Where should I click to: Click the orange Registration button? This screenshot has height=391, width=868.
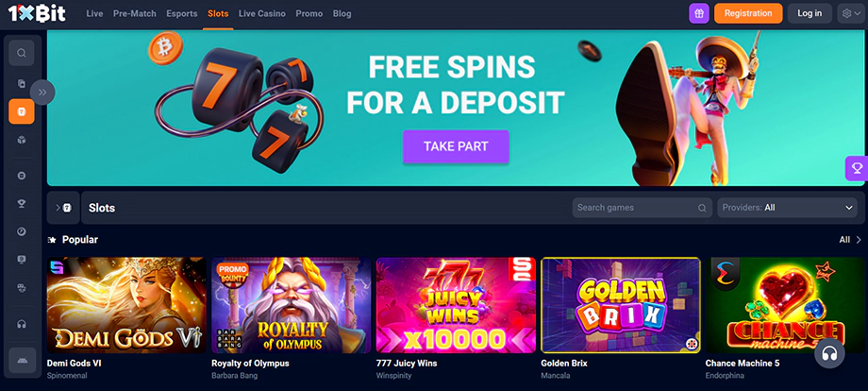[x=748, y=13]
